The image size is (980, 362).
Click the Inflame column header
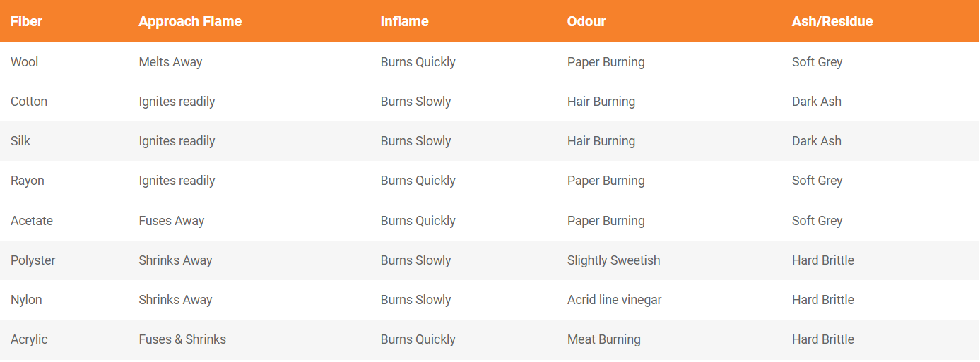pyautogui.click(x=405, y=21)
